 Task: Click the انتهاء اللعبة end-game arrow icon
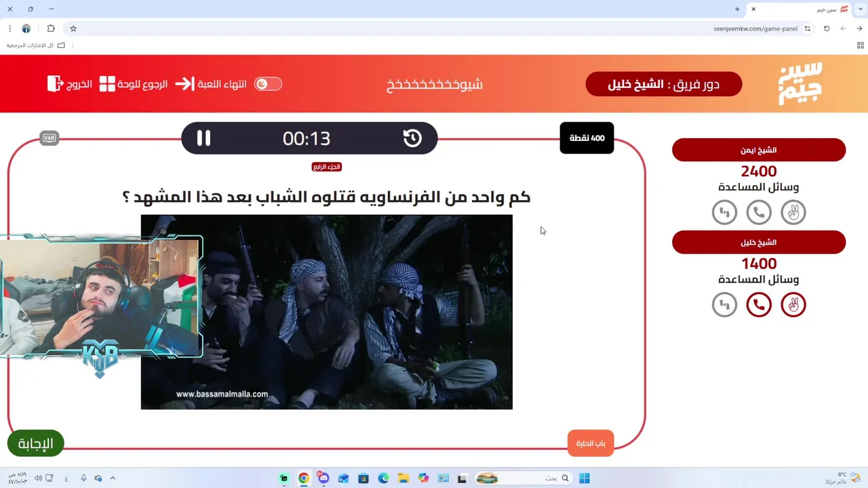(184, 84)
